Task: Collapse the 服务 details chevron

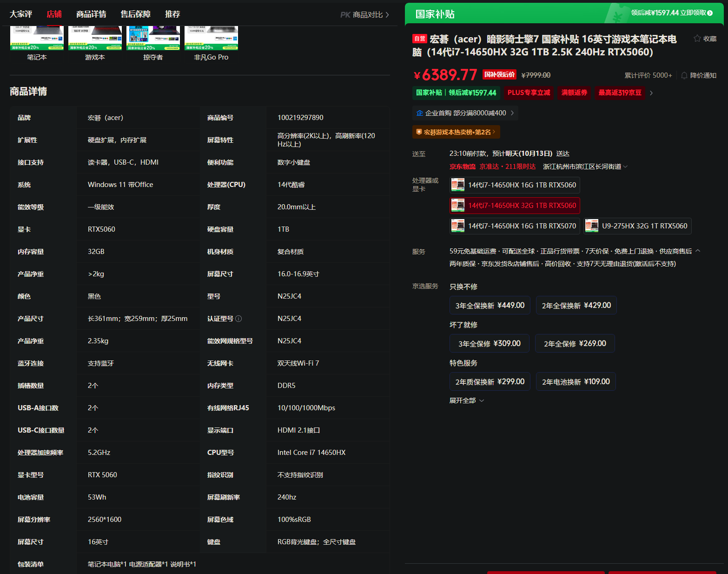Action: coord(698,251)
